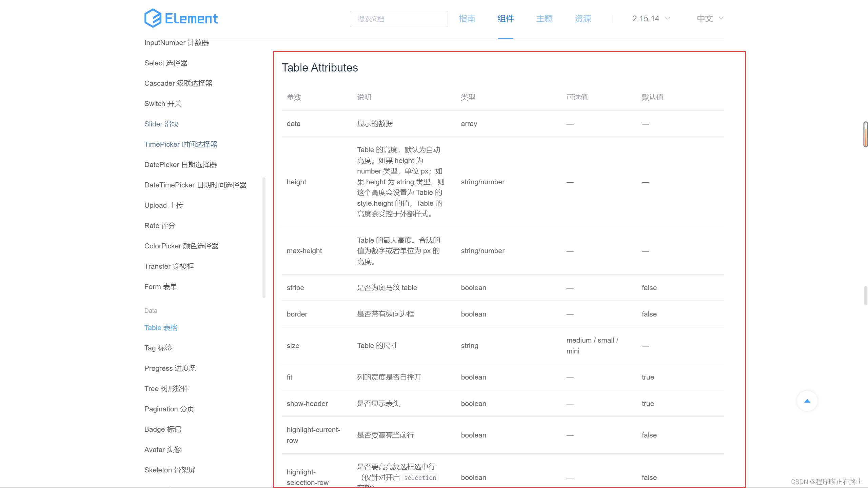Viewport: 868px width, 488px height.
Task: Click the 默认值 column header
Action: click(652, 97)
